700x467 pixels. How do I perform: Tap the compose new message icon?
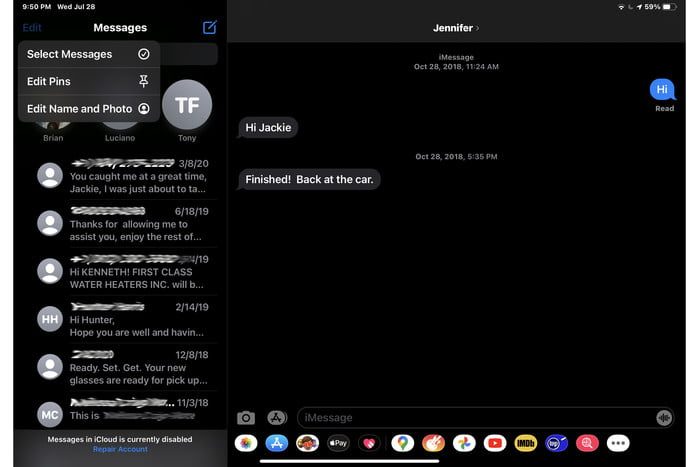pos(209,27)
